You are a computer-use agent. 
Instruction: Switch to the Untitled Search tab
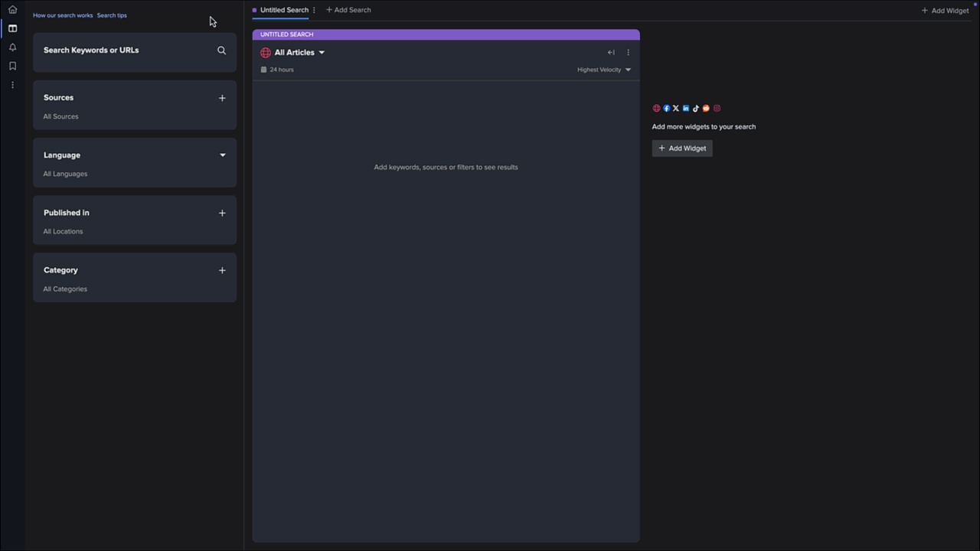pos(283,10)
